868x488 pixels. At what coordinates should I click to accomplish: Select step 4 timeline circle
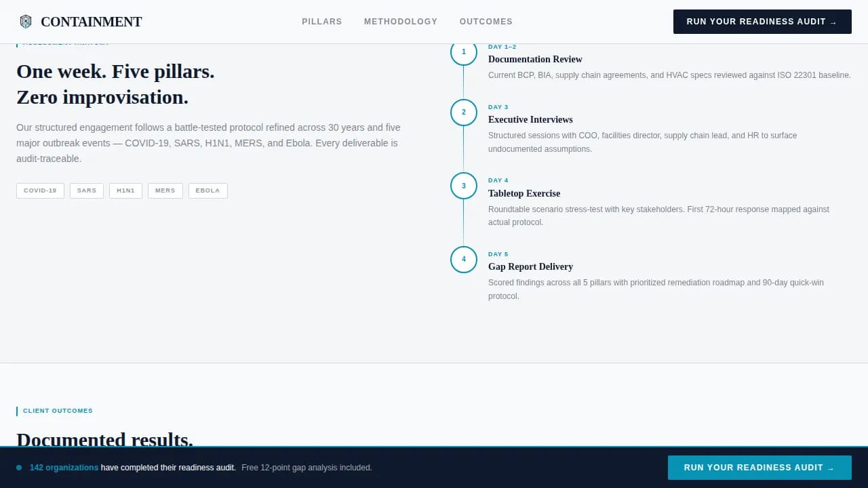click(464, 260)
